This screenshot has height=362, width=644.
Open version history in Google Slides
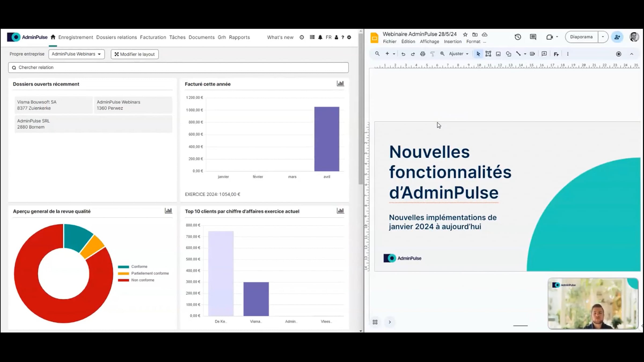[518, 37]
